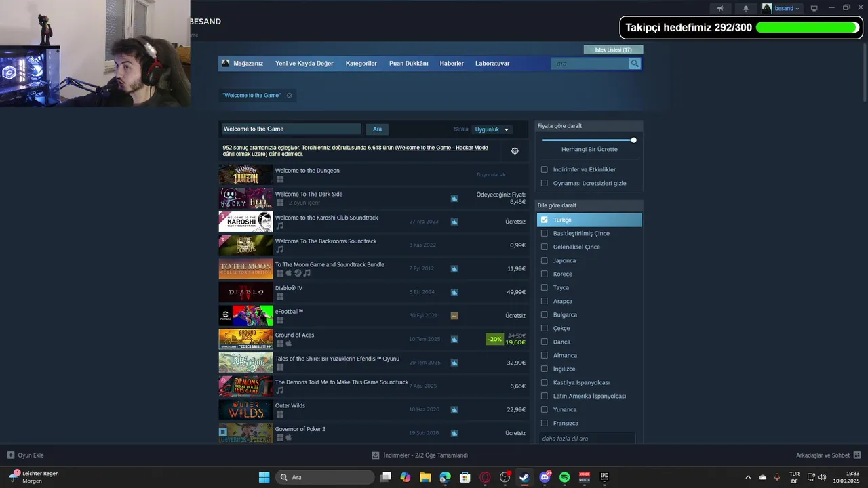The image size is (868, 488).
Task: Click the Oyun Ekle plus icon
Action: [11, 455]
